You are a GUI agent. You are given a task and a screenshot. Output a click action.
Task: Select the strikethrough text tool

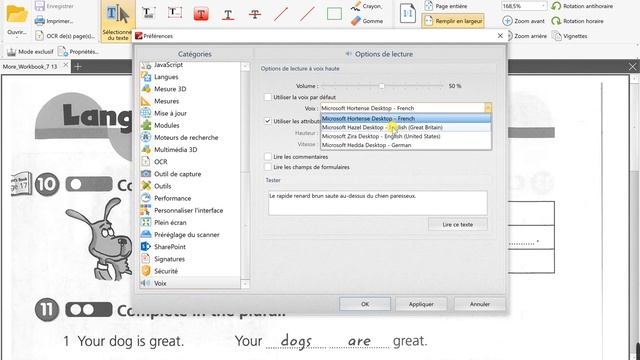point(255,15)
